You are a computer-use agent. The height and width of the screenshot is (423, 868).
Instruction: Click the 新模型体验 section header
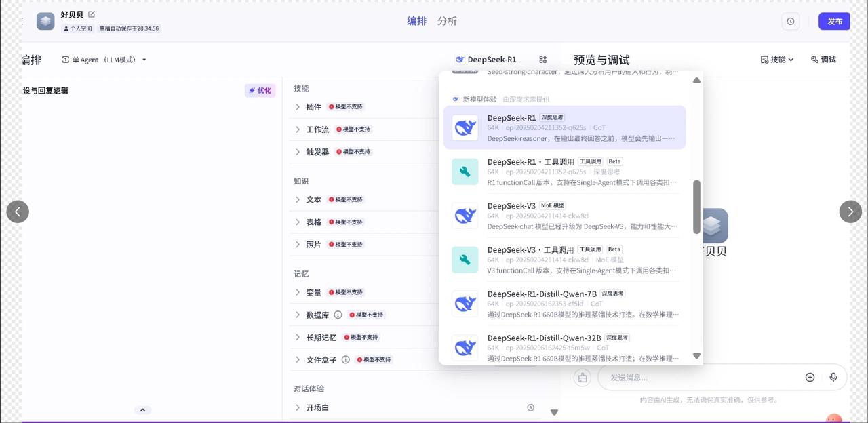(x=479, y=99)
